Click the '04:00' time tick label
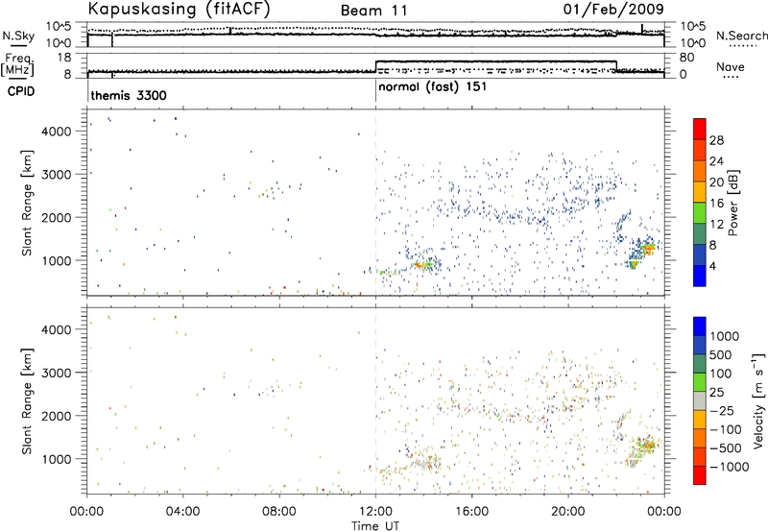This screenshot has width=768, height=532. [182, 512]
